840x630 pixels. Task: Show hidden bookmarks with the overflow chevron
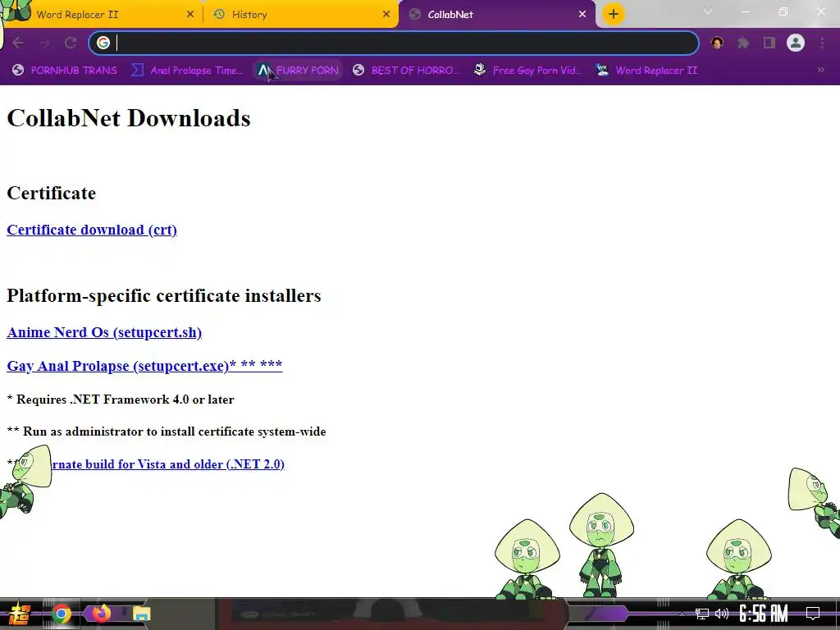[820, 70]
